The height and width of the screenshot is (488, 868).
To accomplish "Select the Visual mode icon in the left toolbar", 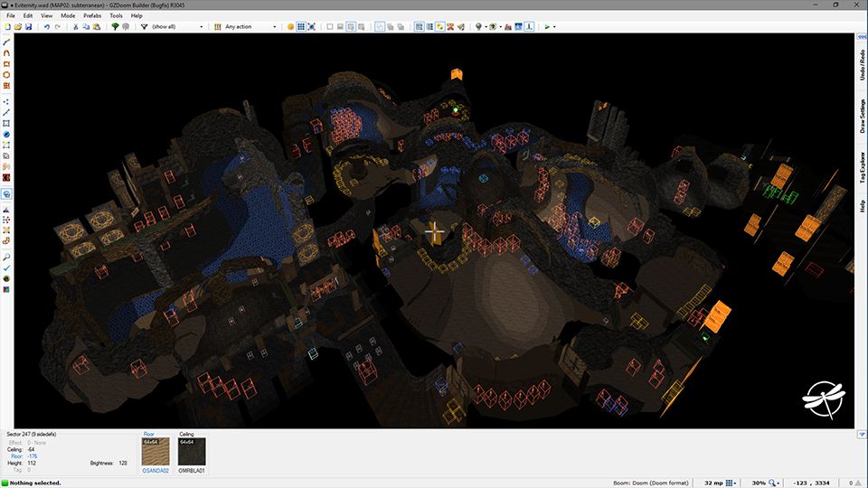I will point(6,194).
